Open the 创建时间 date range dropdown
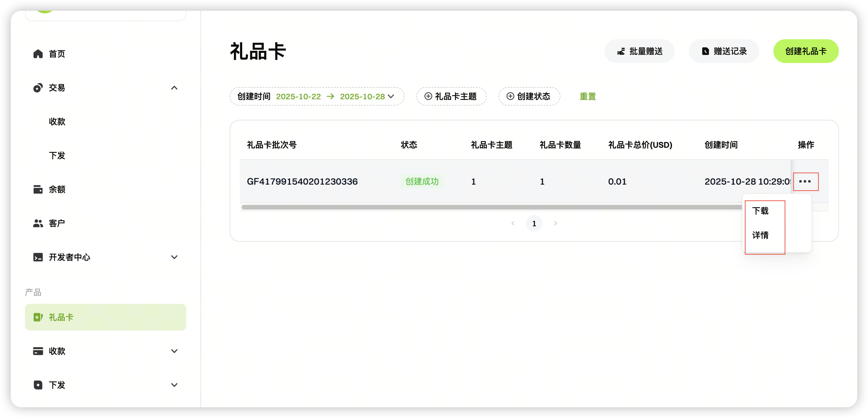 click(x=391, y=96)
